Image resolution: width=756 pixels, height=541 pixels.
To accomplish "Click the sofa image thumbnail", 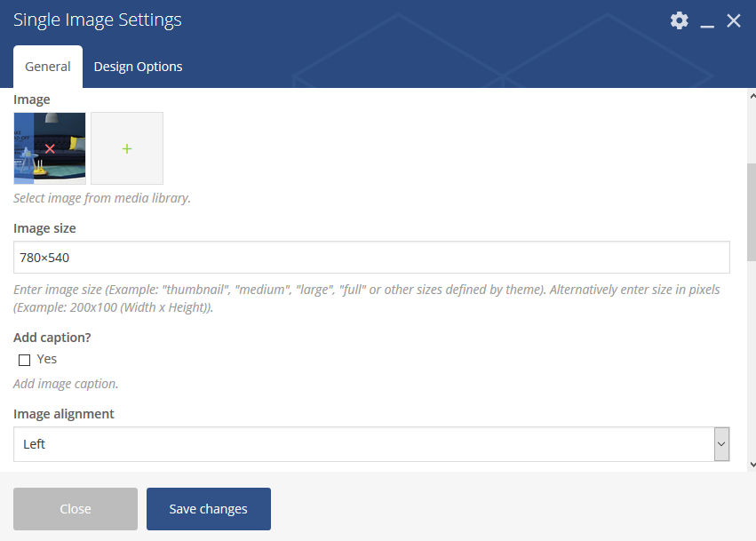I will [50, 148].
